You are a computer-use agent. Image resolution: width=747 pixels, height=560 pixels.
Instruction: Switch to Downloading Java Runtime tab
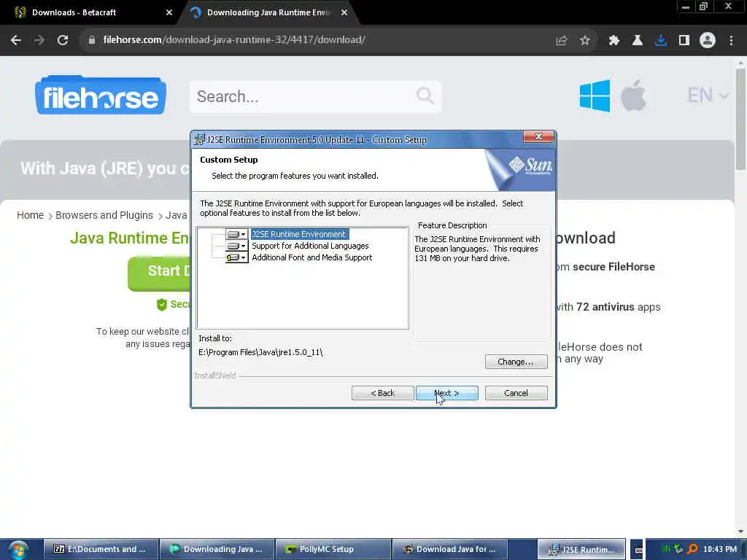pos(268,12)
